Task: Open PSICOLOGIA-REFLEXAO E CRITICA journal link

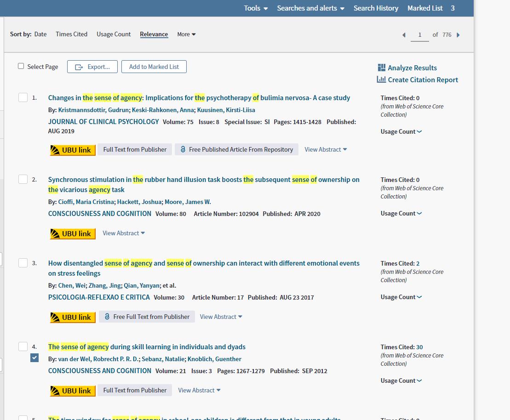Action: [x=99, y=297]
